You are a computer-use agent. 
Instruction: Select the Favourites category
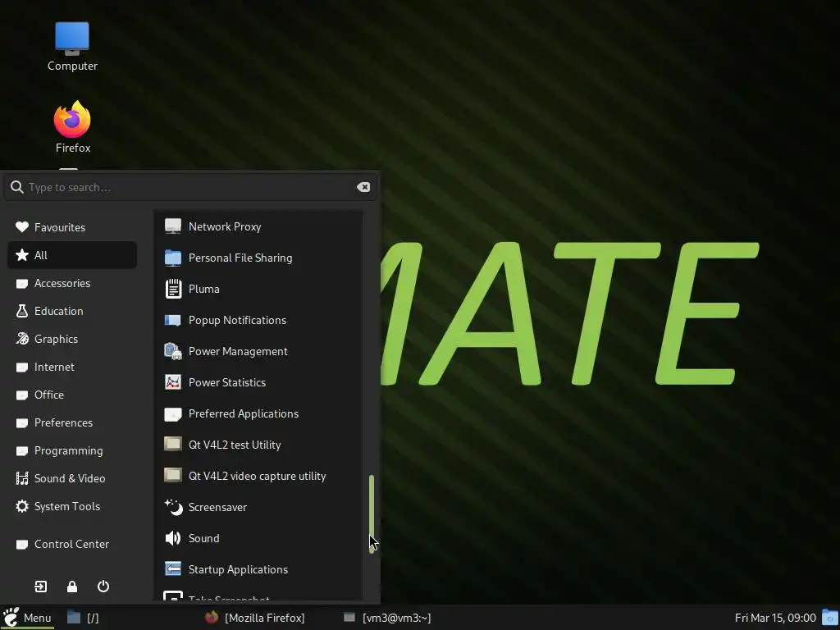click(72, 227)
